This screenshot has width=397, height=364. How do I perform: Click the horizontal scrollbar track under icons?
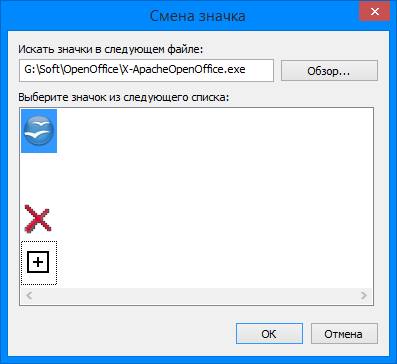[196, 295]
